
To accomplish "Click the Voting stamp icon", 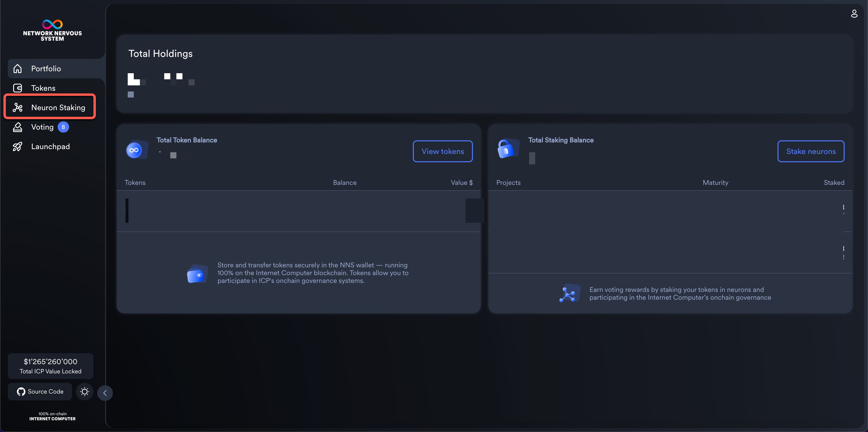I will click(18, 127).
